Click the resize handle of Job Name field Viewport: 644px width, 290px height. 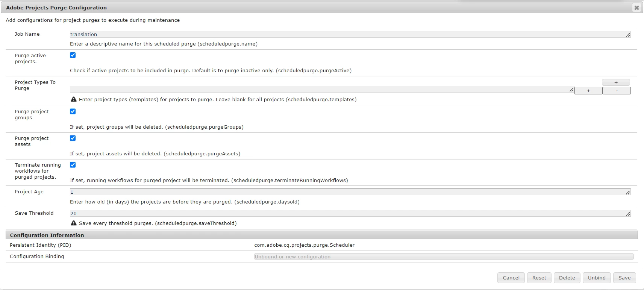(628, 35)
